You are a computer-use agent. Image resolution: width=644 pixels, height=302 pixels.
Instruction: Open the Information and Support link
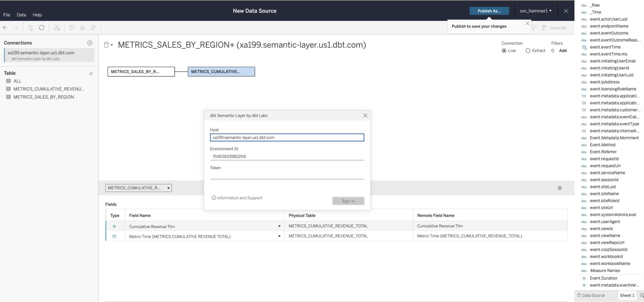point(240,198)
